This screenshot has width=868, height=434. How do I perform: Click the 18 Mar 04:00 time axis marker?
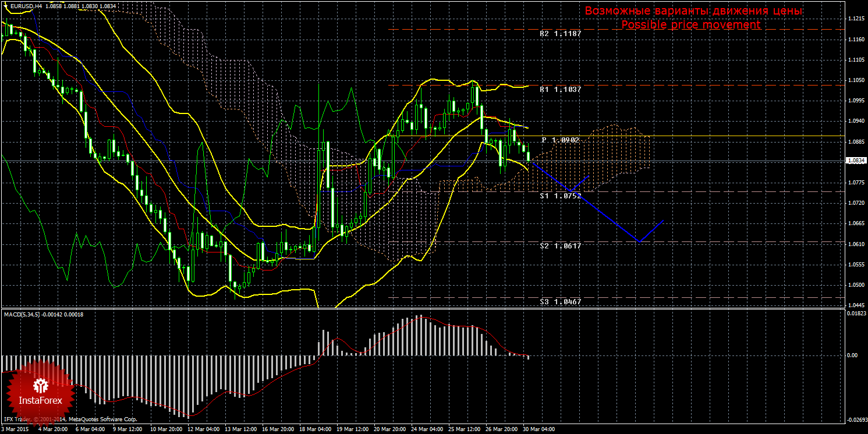click(314, 429)
